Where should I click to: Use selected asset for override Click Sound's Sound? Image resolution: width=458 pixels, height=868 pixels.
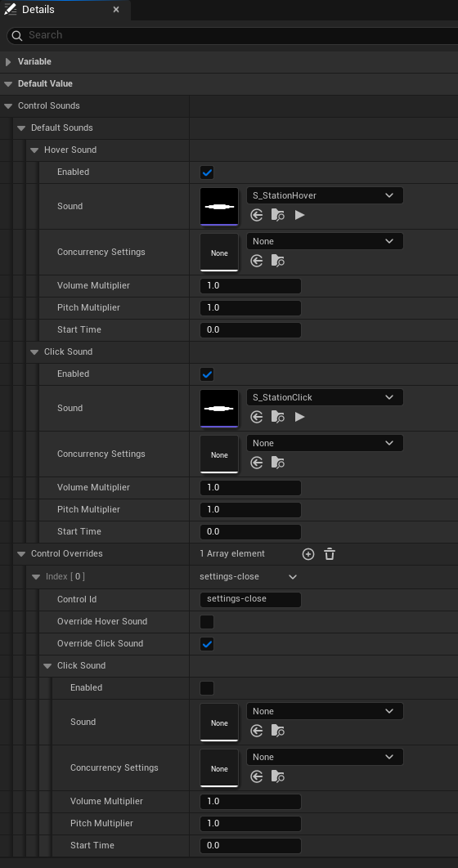[x=257, y=731]
